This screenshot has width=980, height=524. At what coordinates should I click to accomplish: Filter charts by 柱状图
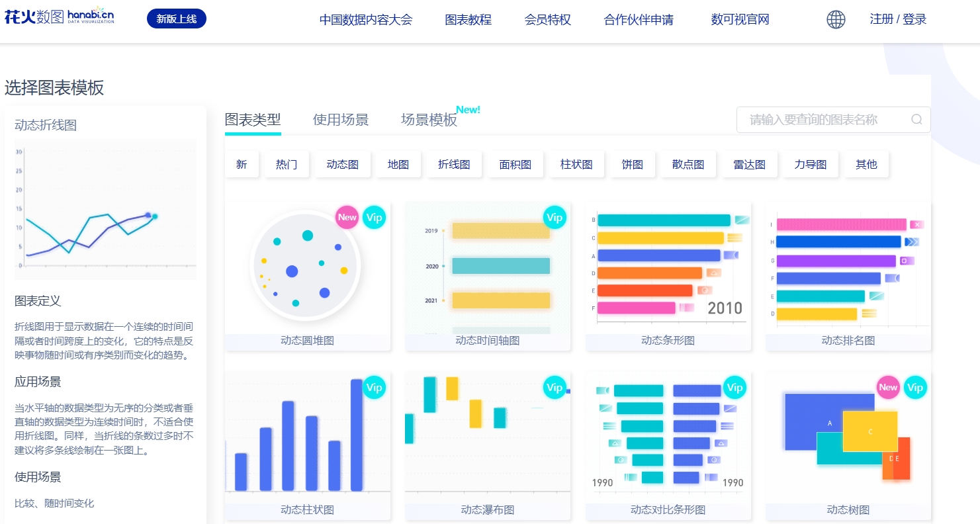point(576,164)
